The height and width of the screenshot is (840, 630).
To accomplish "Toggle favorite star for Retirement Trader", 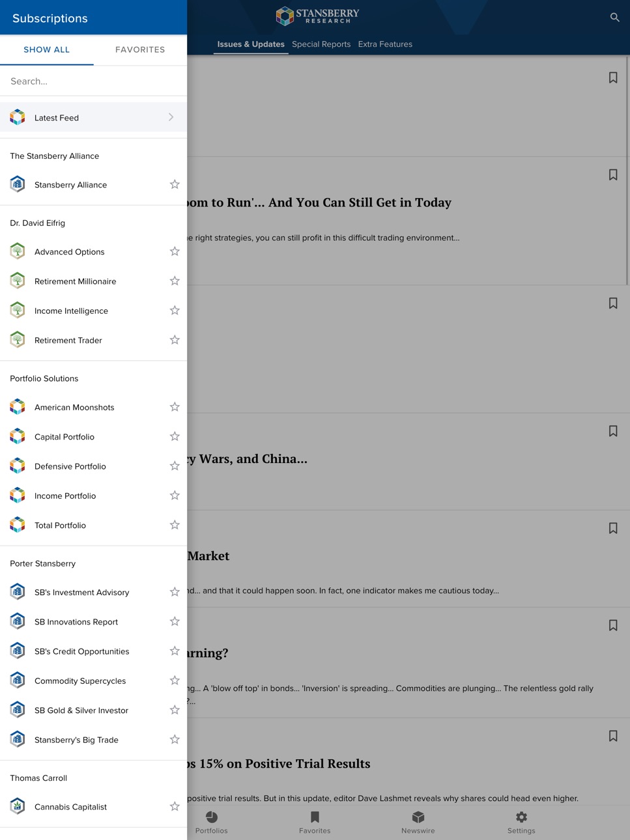I will click(x=175, y=340).
